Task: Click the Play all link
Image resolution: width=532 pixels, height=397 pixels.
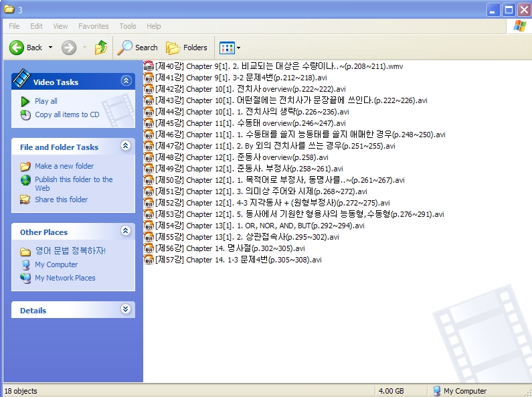Action: coord(46,101)
